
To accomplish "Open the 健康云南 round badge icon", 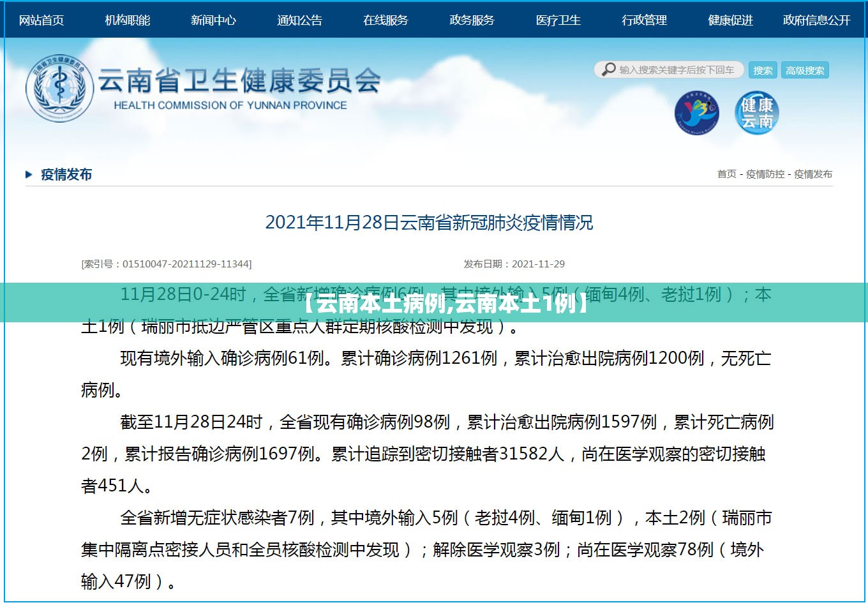I will pyautogui.click(x=757, y=113).
